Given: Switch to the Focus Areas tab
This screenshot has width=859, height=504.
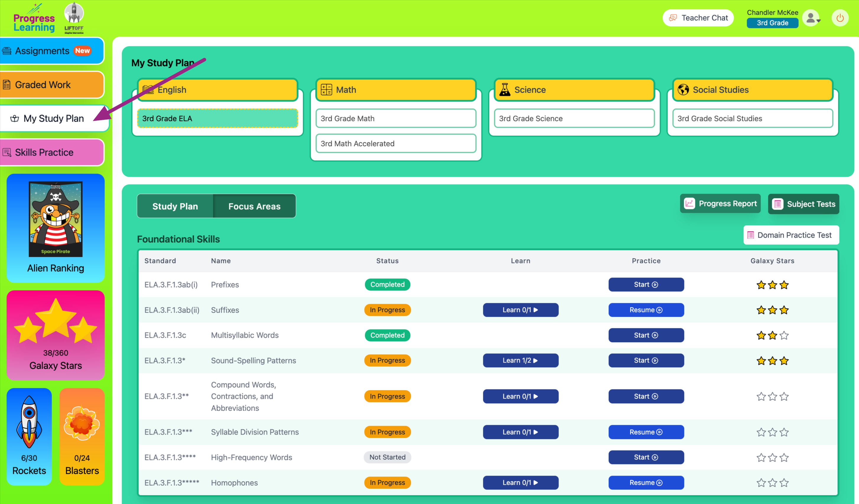Looking at the screenshot, I should click(254, 206).
